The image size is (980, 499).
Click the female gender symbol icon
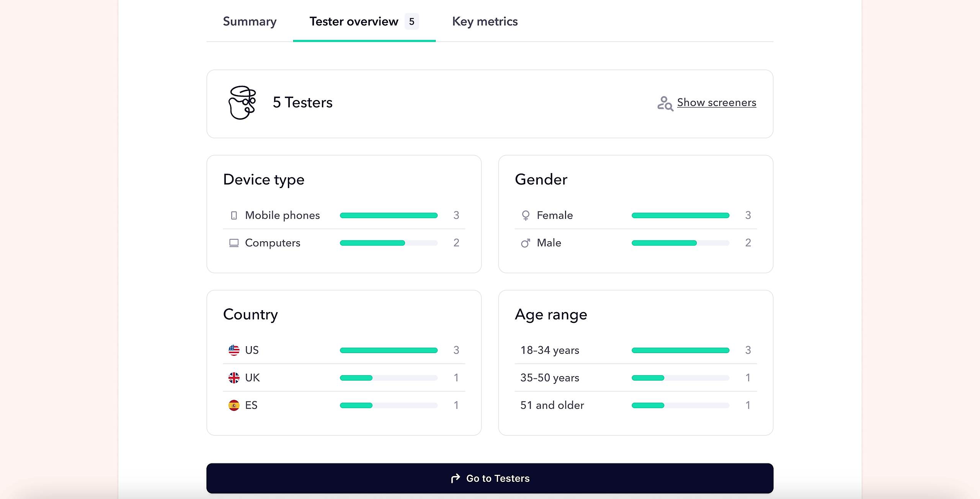pyautogui.click(x=526, y=216)
